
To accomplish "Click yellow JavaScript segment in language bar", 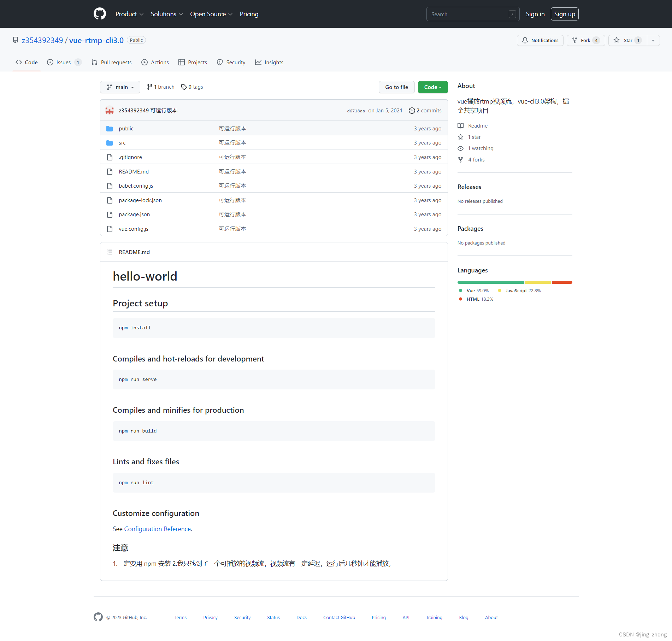I will tap(538, 282).
